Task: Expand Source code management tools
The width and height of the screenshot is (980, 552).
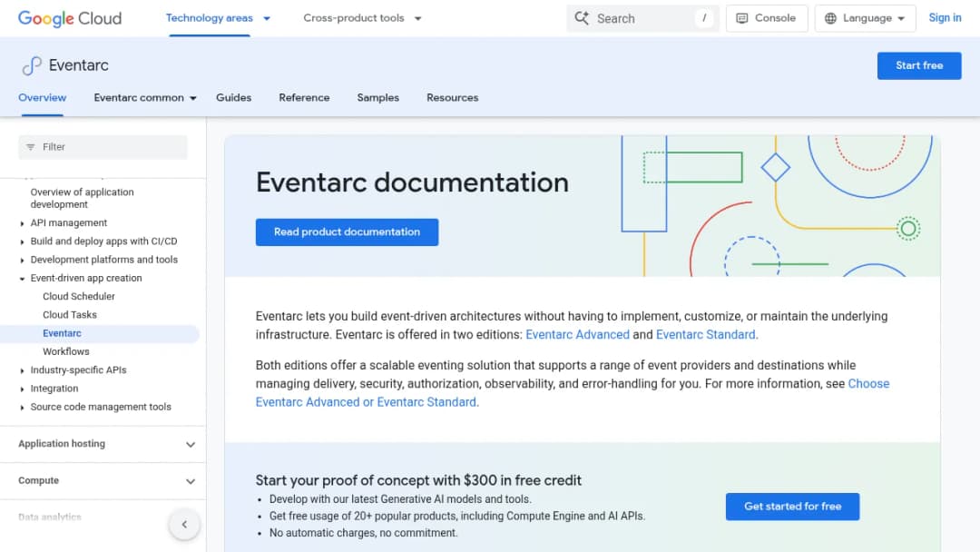Action: coord(22,407)
